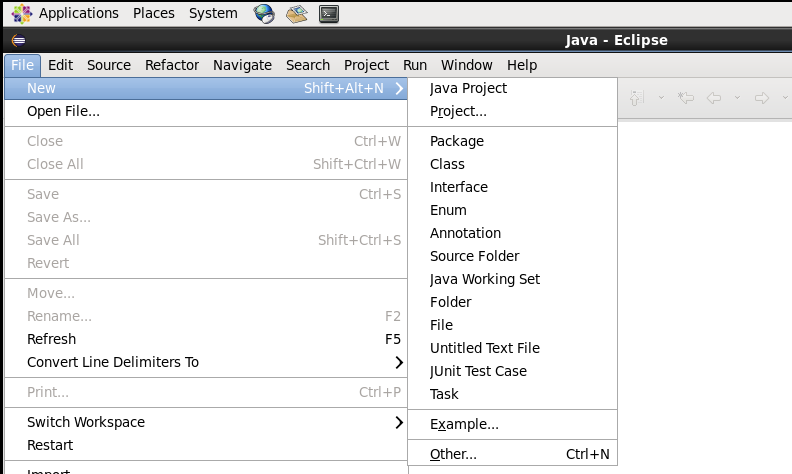This screenshot has width=792, height=474.
Task: Choose Project... in the New submenu
Action: pyautogui.click(x=513, y=111)
